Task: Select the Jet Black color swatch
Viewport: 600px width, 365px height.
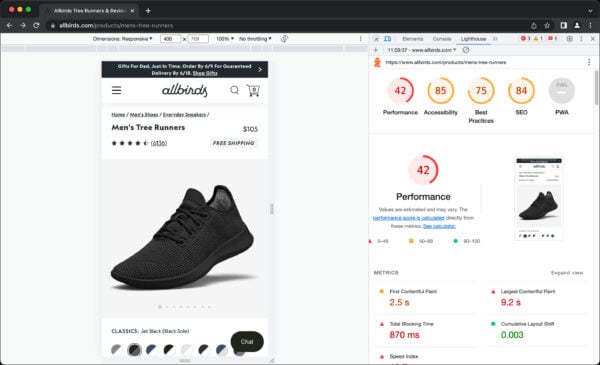Action: [134, 350]
